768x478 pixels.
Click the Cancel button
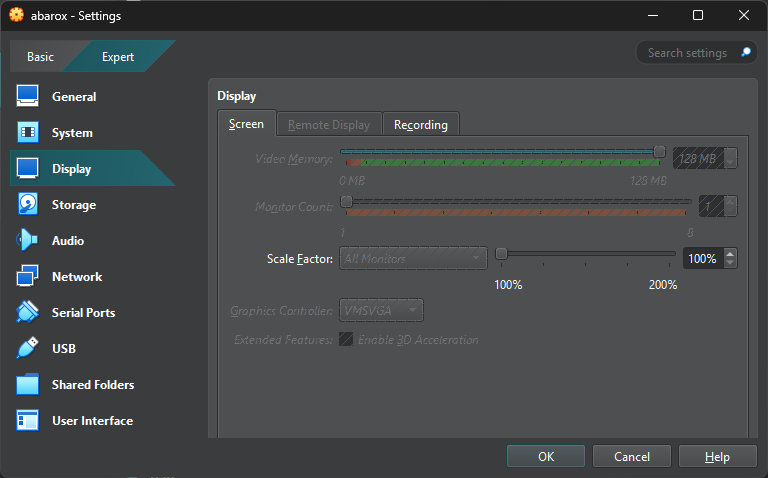tap(632, 456)
